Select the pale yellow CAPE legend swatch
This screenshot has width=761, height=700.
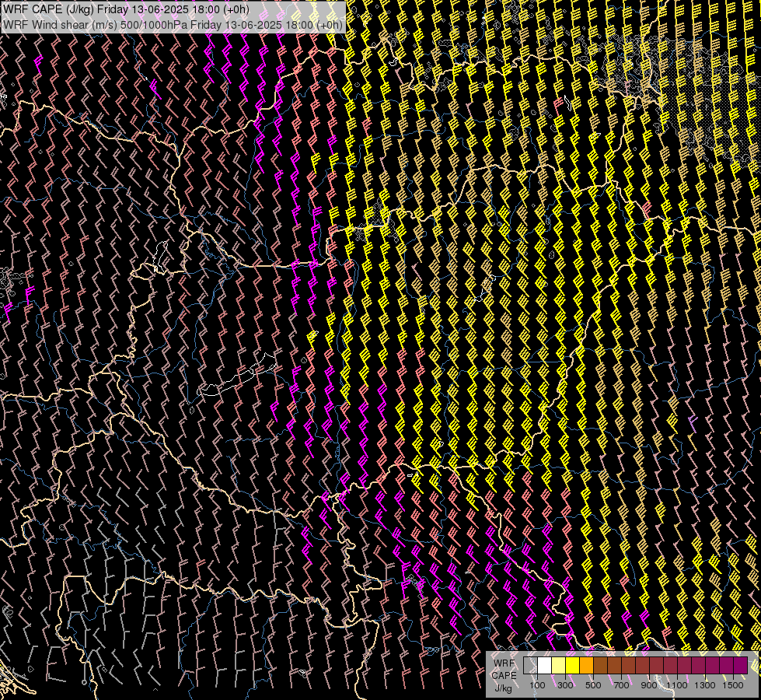tap(558, 665)
